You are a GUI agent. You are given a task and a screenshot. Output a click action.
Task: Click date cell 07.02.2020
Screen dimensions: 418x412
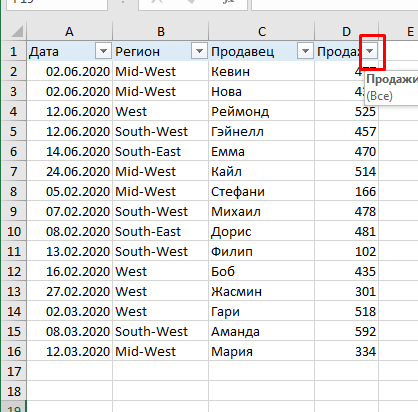(70, 212)
